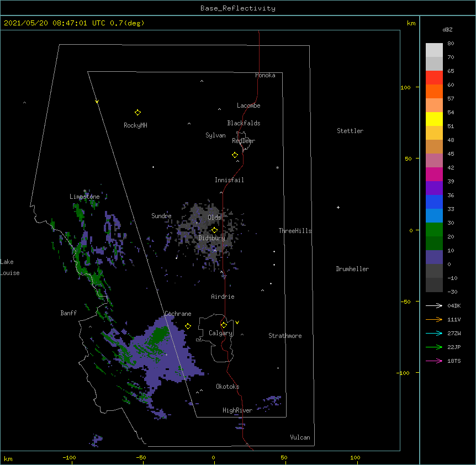
Task: Click the asterisk marker above Limestone label
Action: (x=84, y=191)
